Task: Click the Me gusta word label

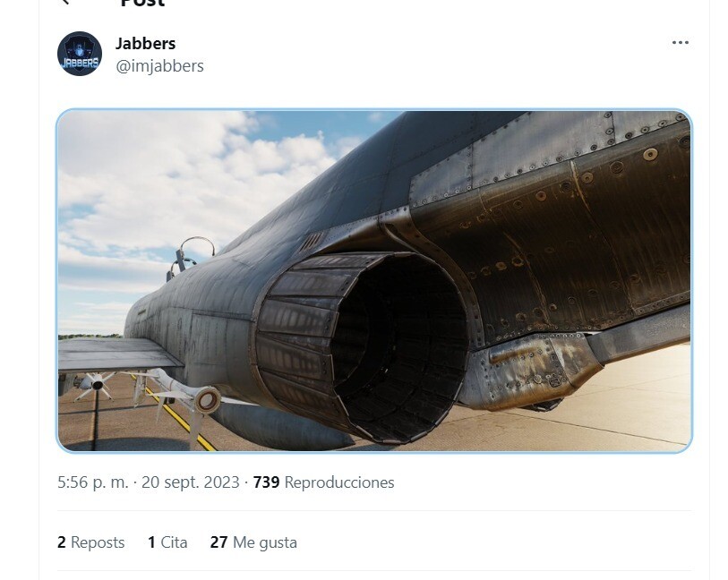Action: click(x=265, y=542)
